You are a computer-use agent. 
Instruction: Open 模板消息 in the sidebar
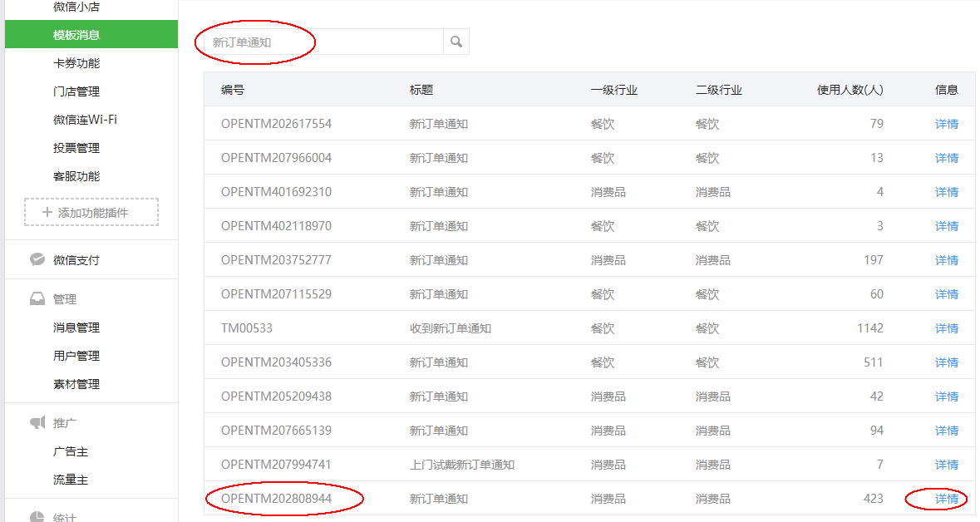click(76, 35)
